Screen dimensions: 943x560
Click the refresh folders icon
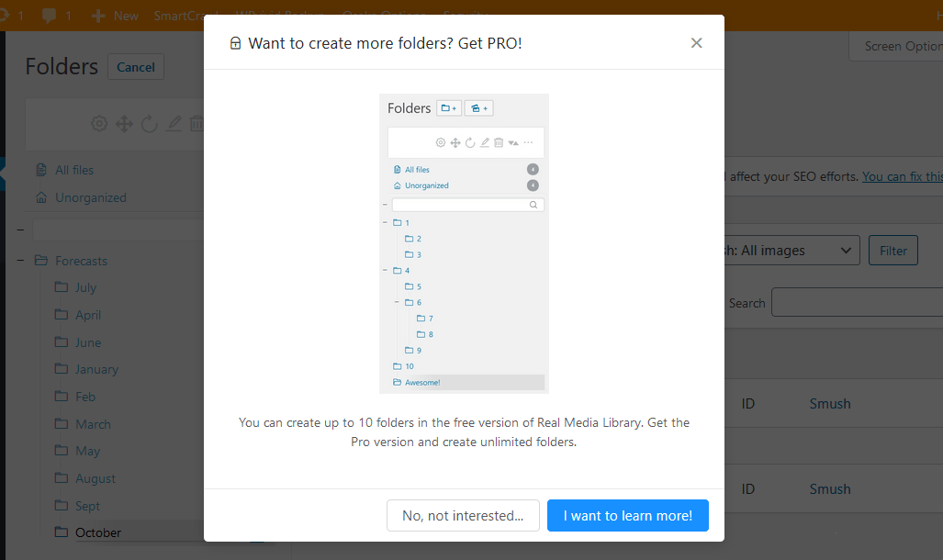pyautogui.click(x=149, y=124)
